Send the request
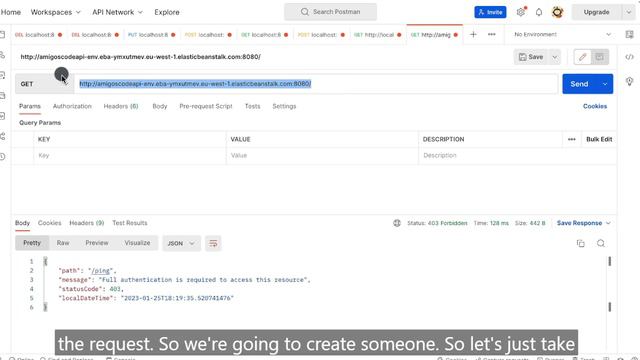This screenshot has width=640, height=360. 579,84
